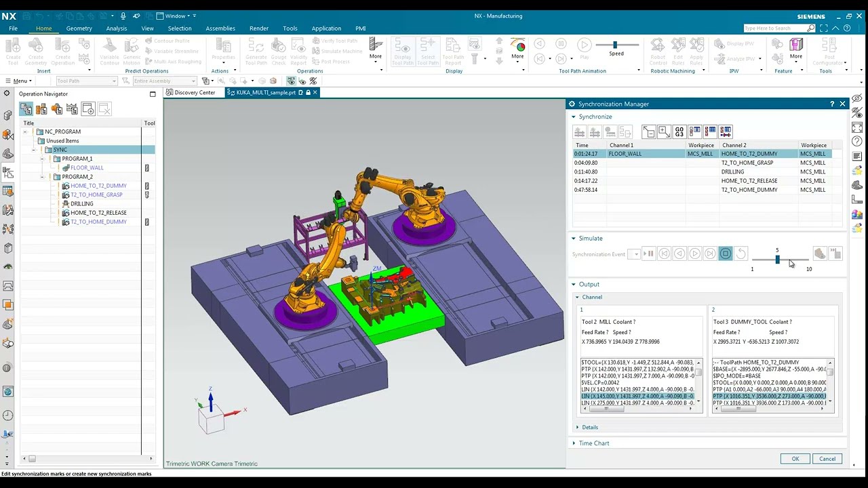This screenshot has width=868, height=488.
Task: Collapse the Simulate section
Action: [574, 239]
